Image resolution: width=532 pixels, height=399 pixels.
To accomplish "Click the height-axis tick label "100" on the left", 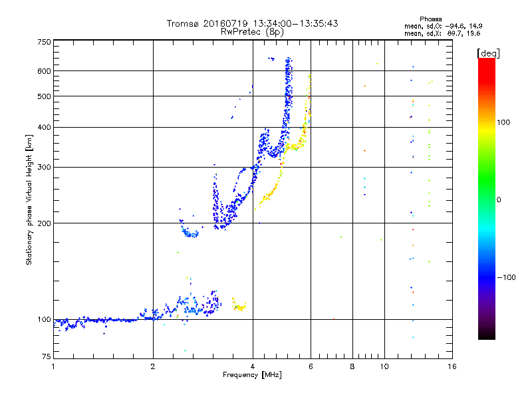I will tap(44, 319).
